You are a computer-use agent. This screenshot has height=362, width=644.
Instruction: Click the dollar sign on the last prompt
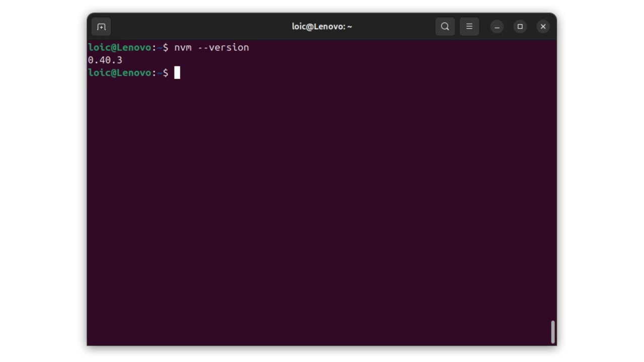pyautogui.click(x=166, y=73)
